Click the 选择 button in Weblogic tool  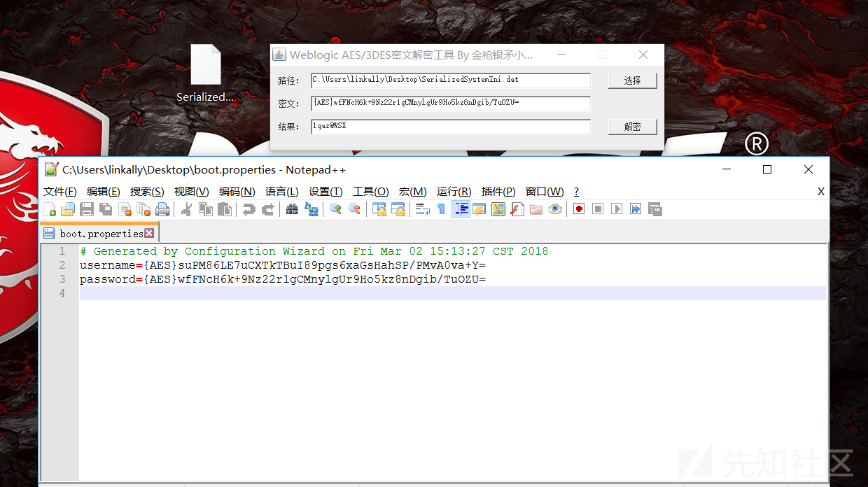click(x=633, y=80)
